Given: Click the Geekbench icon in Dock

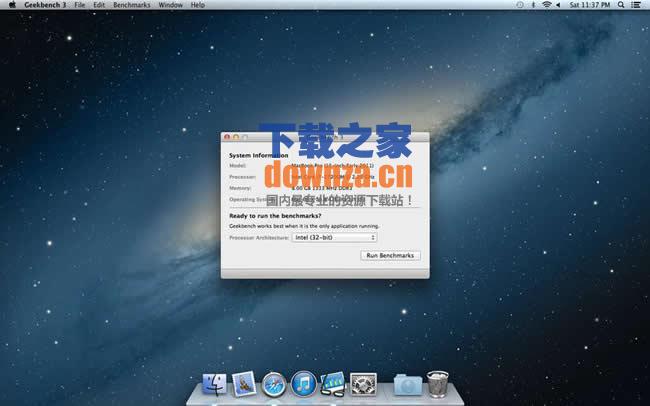Looking at the screenshot, I should pyautogui.click(x=333, y=384).
